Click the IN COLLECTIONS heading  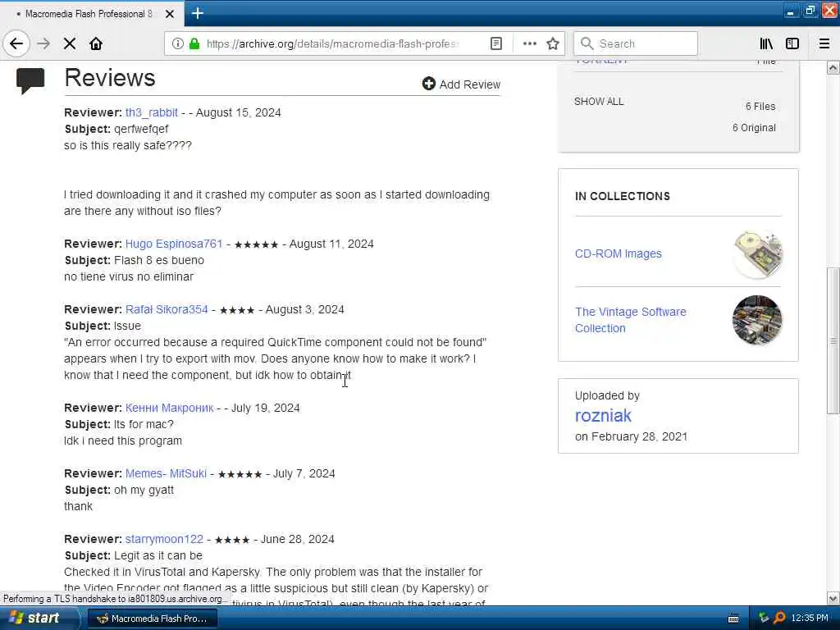(x=623, y=196)
